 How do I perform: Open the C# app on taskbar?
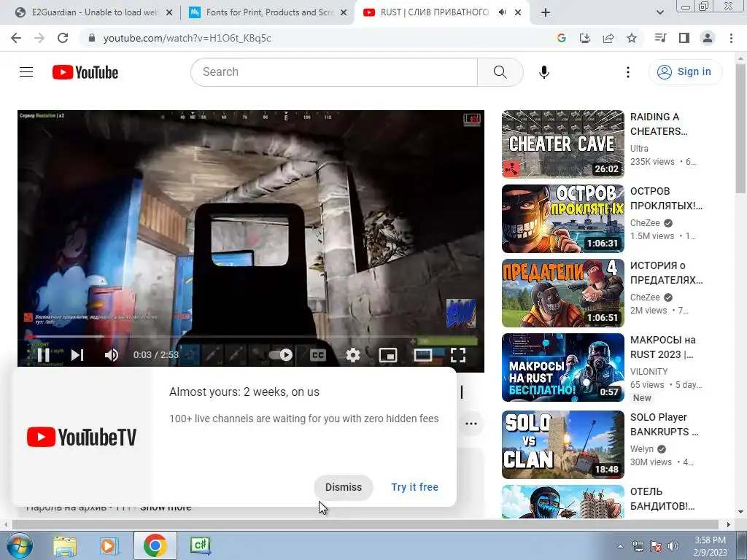200,545
